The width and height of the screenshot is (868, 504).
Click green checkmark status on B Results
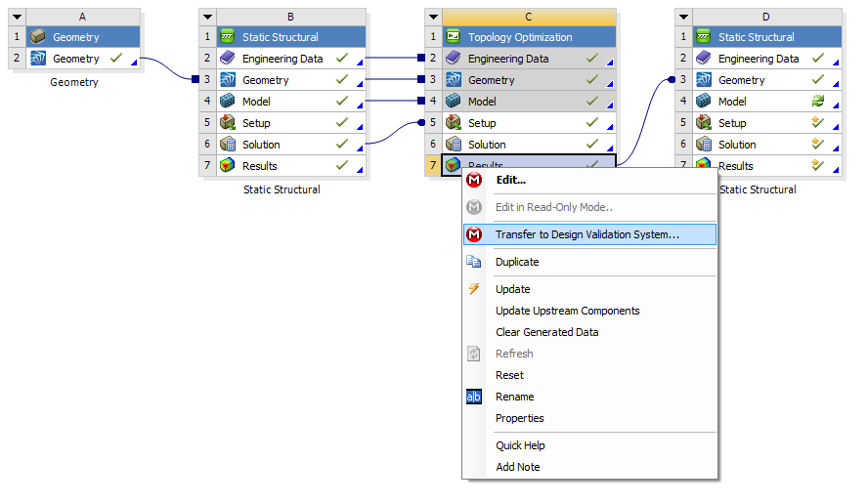tap(342, 165)
